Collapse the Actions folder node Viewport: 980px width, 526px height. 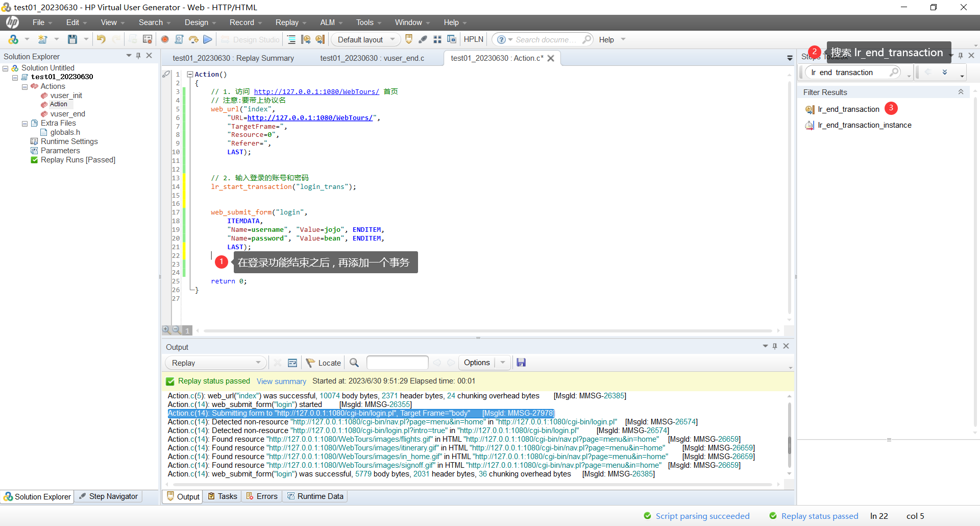(x=24, y=87)
